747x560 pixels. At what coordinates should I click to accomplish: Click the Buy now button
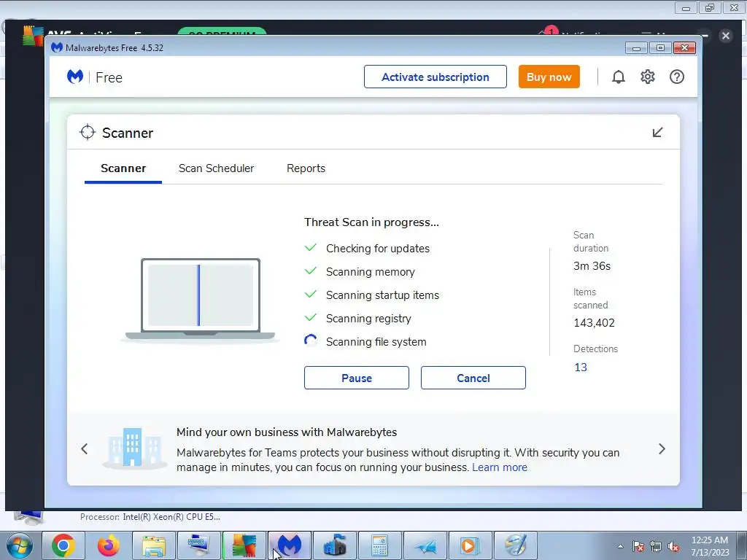coord(549,77)
